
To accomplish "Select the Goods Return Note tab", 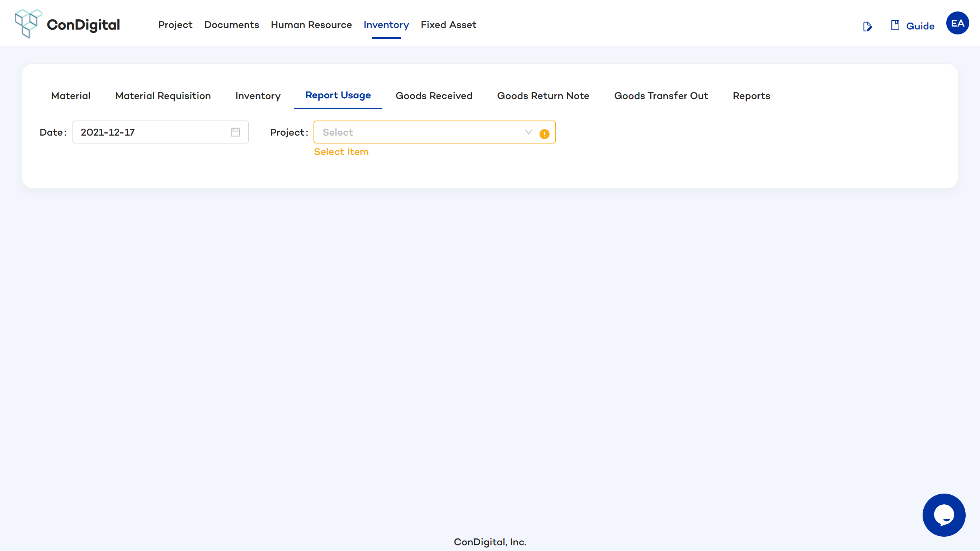I will pyautogui.click(x=543, y=95).
